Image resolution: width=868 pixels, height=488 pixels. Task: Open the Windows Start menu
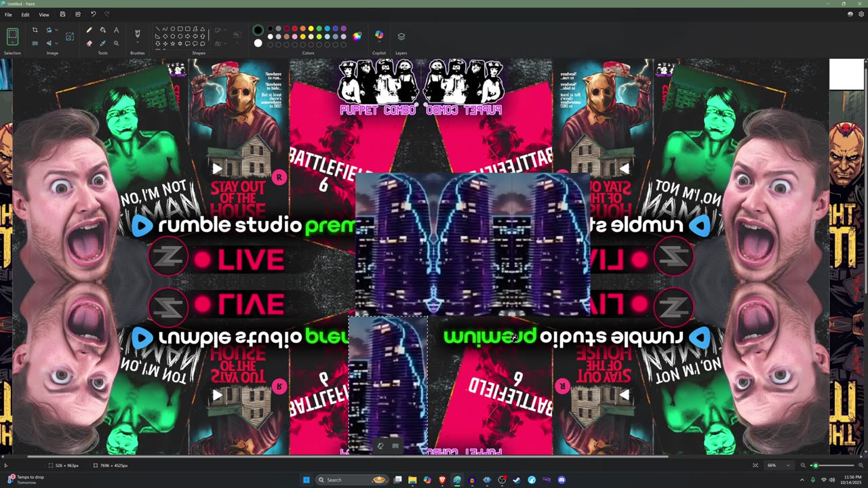click(x=307, y=480)
